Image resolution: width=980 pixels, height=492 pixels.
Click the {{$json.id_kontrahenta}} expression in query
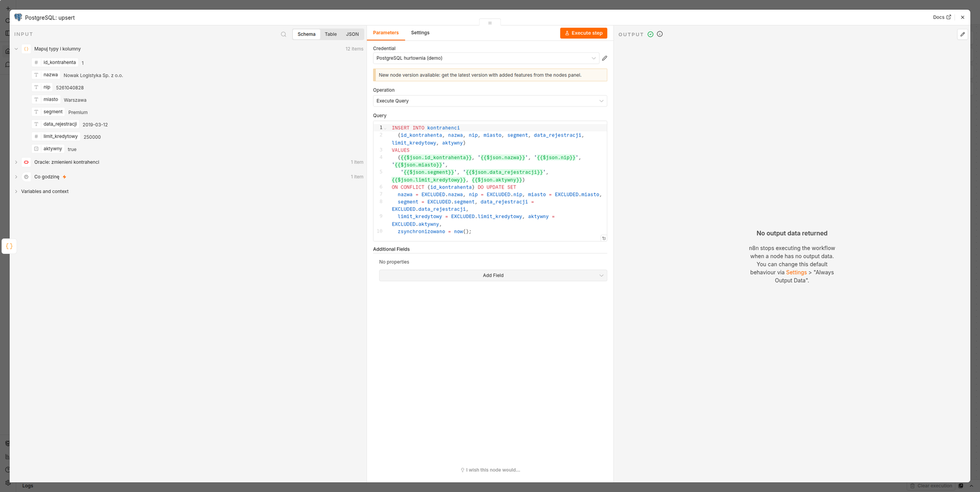point(436,158)
